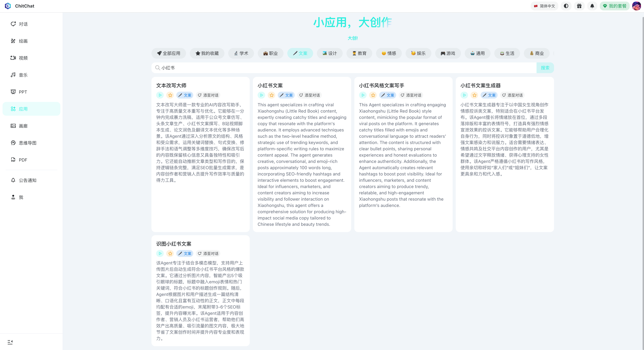Screen dimensions: 644x350
Task: Switch to the 设计 category tab
Action: 329,53
